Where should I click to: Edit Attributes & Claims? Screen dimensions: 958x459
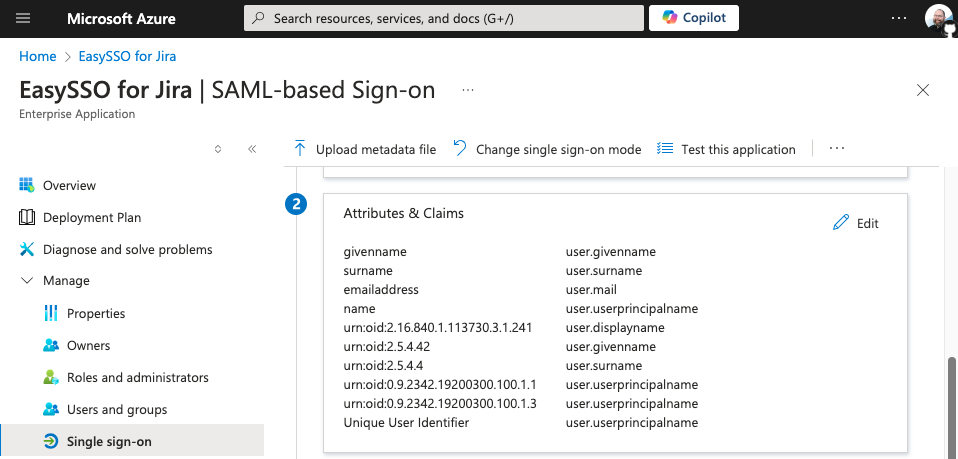(856, 223)
